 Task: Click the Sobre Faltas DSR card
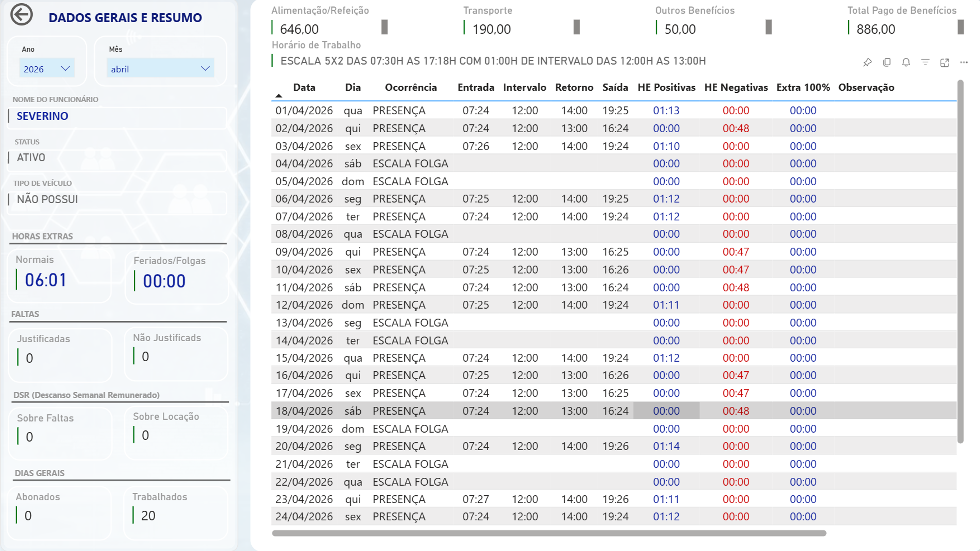[60, 434]
